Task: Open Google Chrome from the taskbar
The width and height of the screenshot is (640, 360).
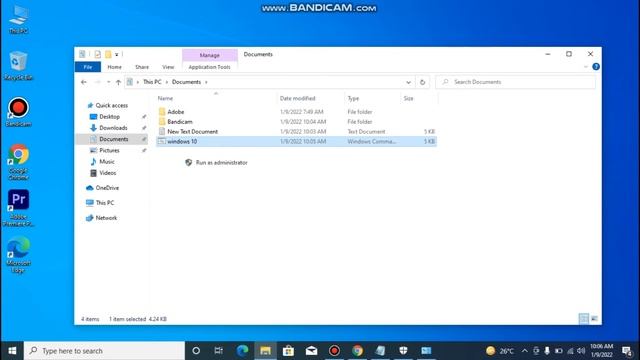Action: tap(358, 351)
